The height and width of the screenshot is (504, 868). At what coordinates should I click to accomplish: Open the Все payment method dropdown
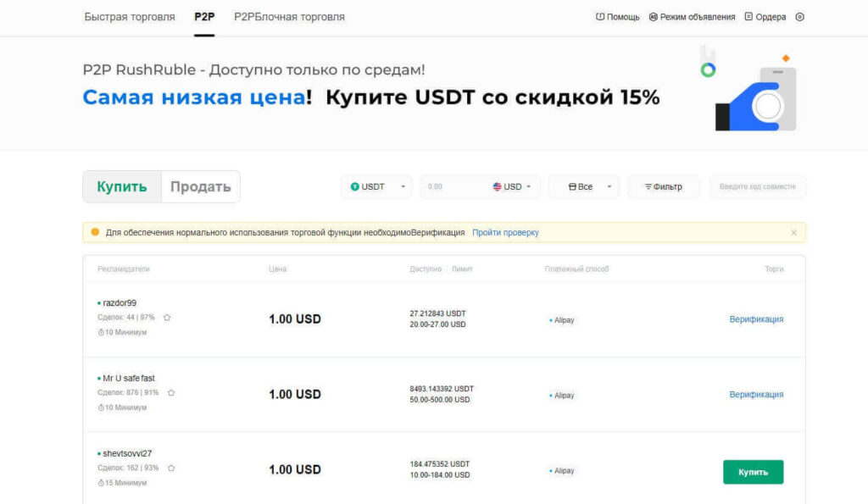point(609,186)
